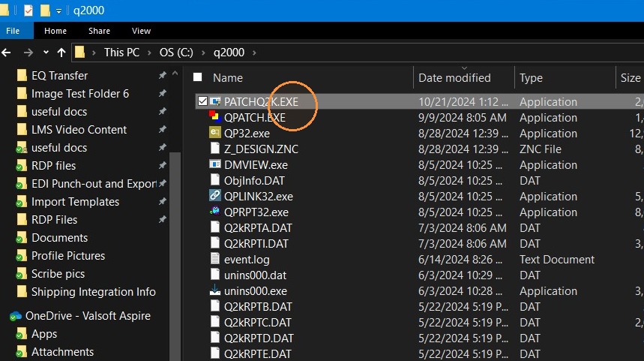
Task: Switch to the Home ribbon tab
Action: (55, 31)
